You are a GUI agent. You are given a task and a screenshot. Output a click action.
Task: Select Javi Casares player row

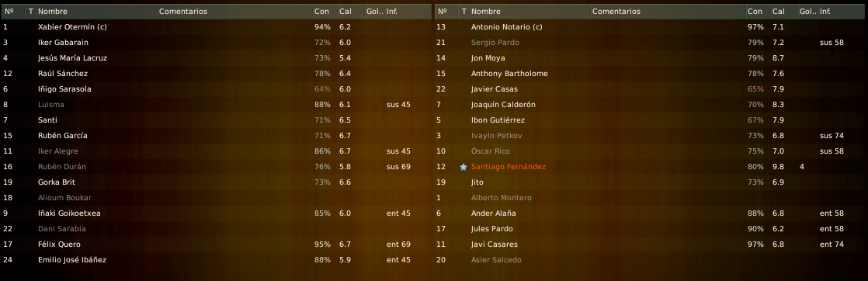pos(650,244)
